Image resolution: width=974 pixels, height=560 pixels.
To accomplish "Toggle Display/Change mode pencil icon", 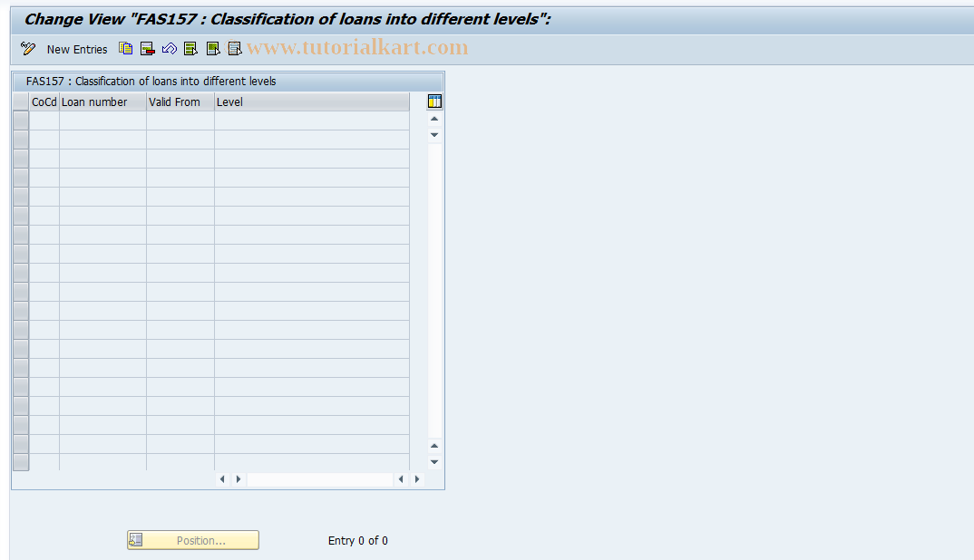I will 28,48.
